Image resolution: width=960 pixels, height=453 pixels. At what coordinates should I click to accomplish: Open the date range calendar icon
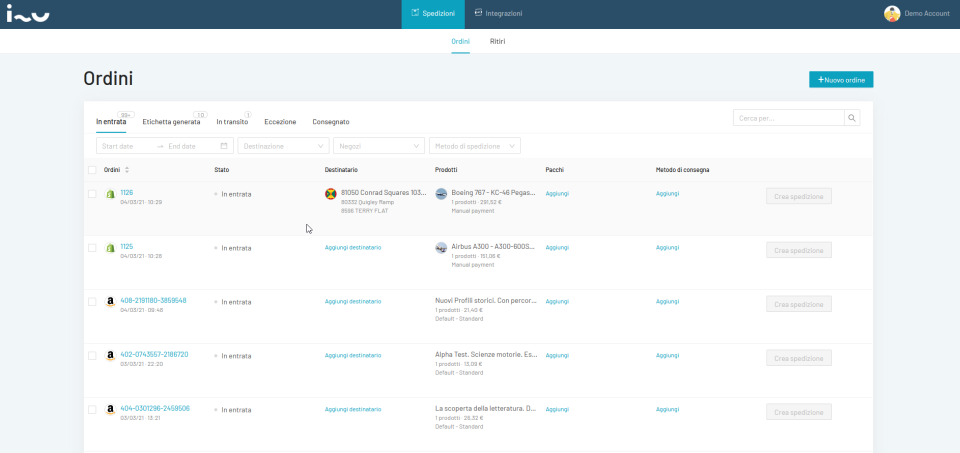[x=224, y=146]
